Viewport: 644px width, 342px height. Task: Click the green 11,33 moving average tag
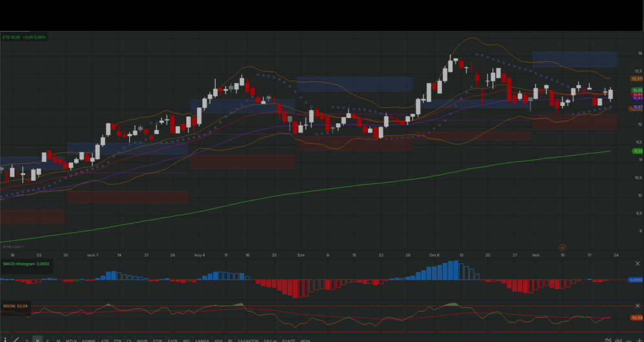click(x=637, y=151)
